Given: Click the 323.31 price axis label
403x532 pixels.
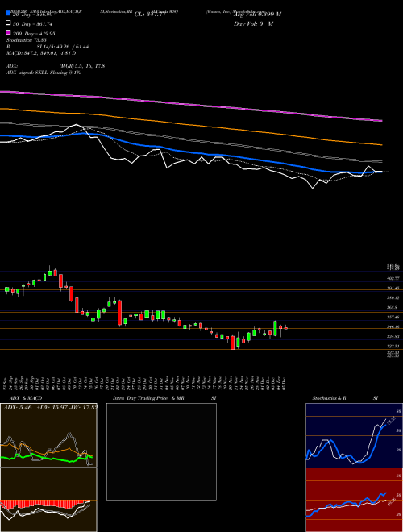Looking at the screenshot, I should [393, 346].
